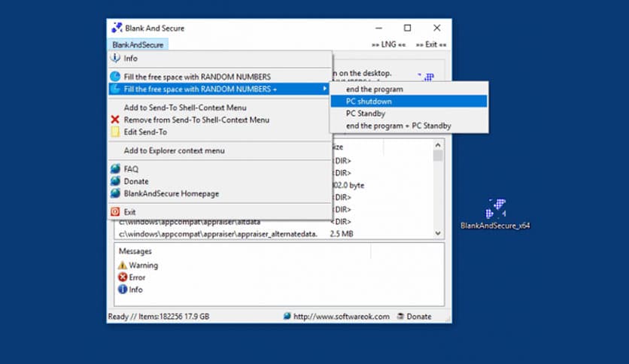Click the Blank And Secure title bar icon

pos(117,28)
